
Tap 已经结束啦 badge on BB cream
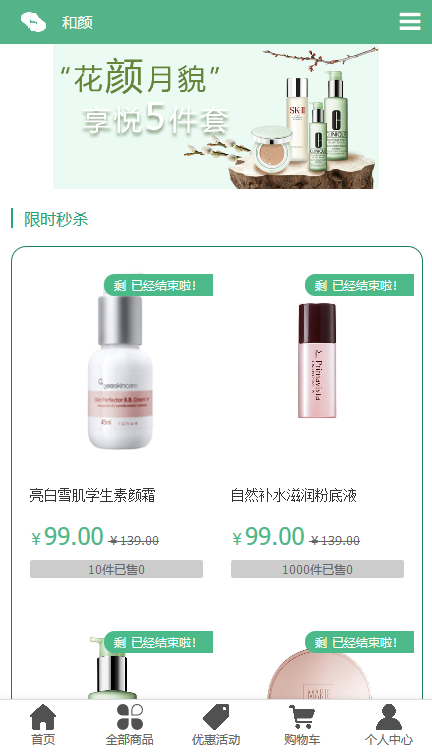pos(158,285)
